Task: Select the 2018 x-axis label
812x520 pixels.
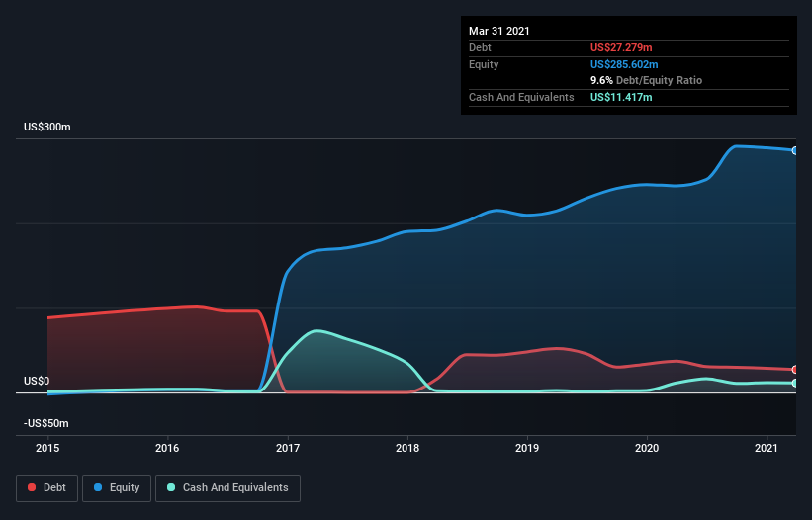Action: coord(407,448)
